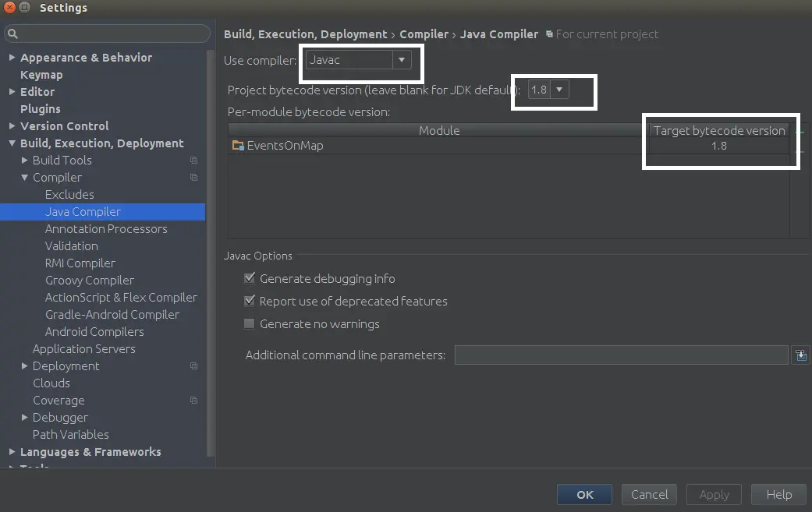The height and width of the screenshot is (512, 812).
Task: Click Build, Execution, Deployment breadcrumb
Action: click(306, 34)
